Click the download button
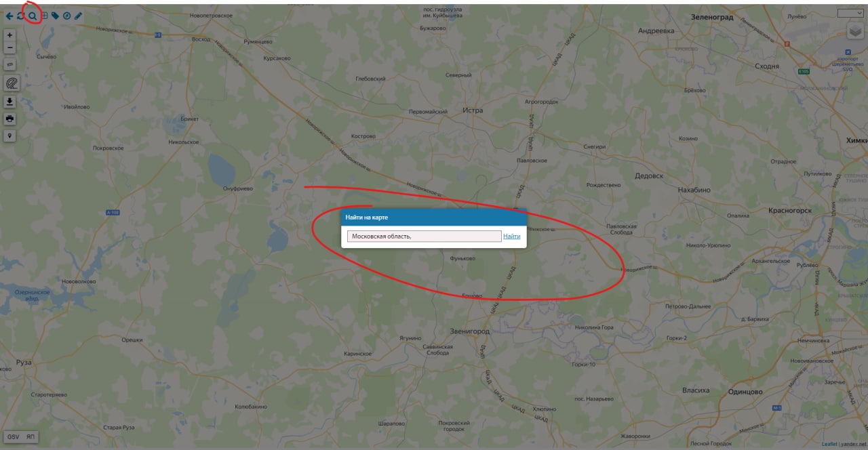 (x=10, y=102)
